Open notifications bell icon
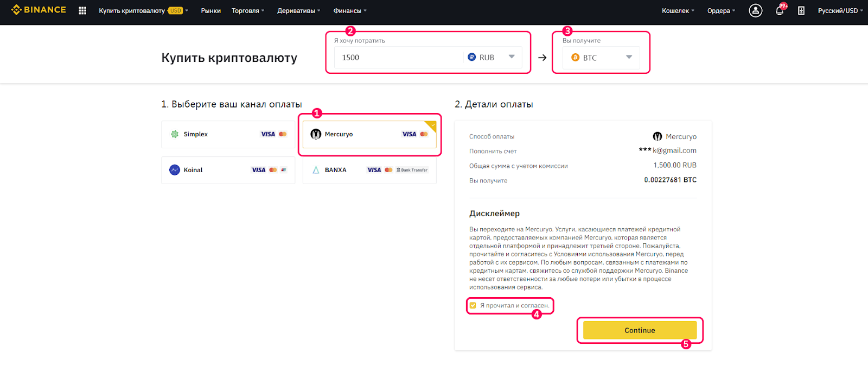 coord(779,11)
